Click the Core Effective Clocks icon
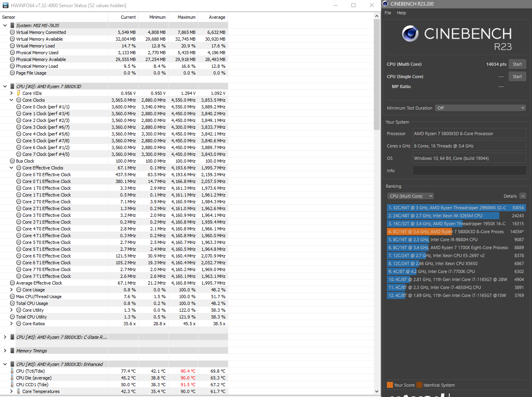 [x=19, y=168]
